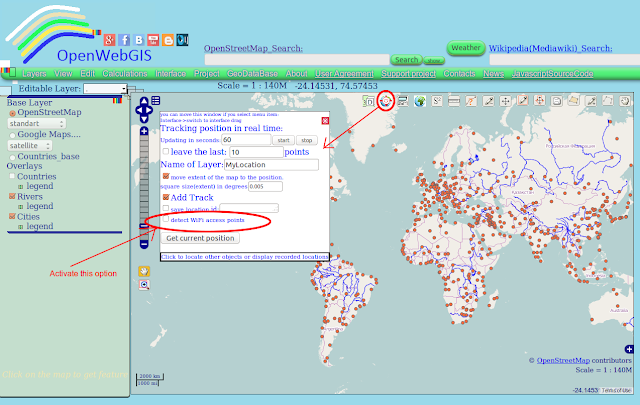Enable detect WiFi access points checkbox
This screenshot has height=405, width=640.
pyautogui.click(x=166, y=219)
